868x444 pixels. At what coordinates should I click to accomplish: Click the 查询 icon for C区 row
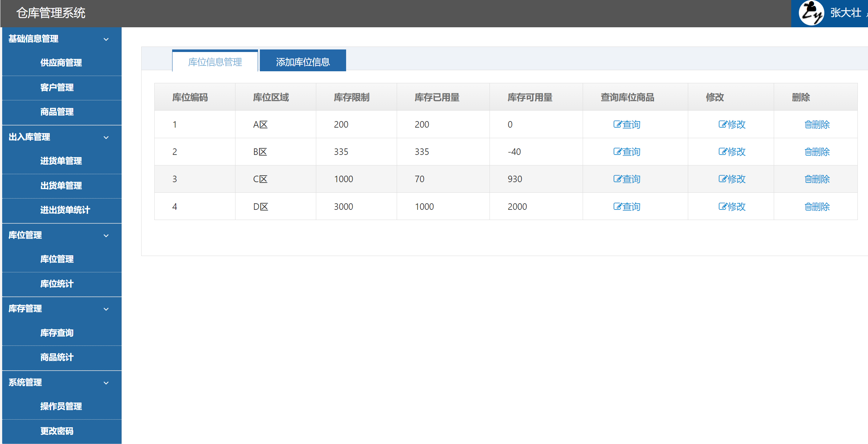pos(627,179)
